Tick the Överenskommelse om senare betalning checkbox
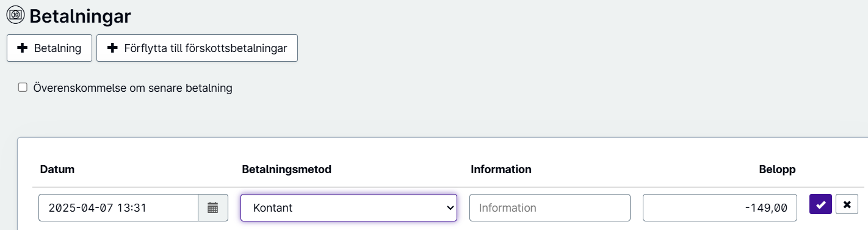The height and width of the screenshot is (230, 868). click(x=23, y=87)
